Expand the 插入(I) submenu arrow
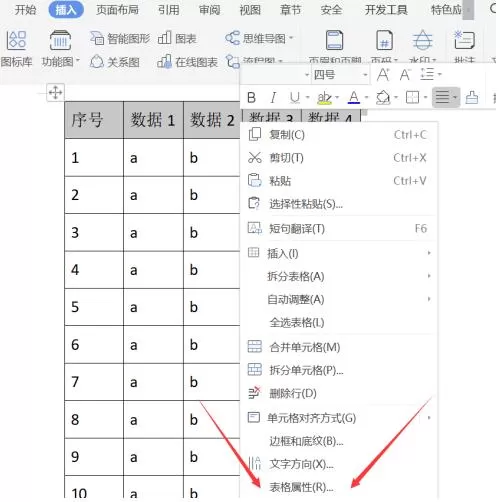Image resolution: width=500 pixels, height=502 pixels. 429,253
